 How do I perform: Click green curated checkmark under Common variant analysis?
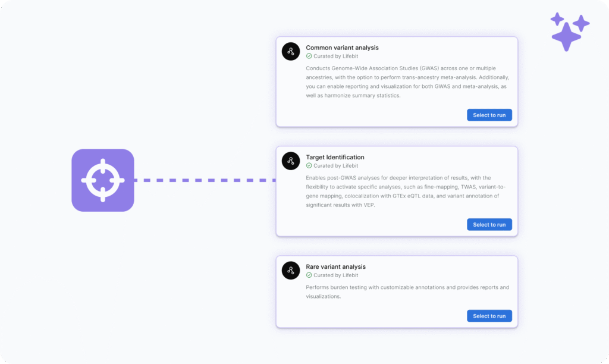pos(309,57)
